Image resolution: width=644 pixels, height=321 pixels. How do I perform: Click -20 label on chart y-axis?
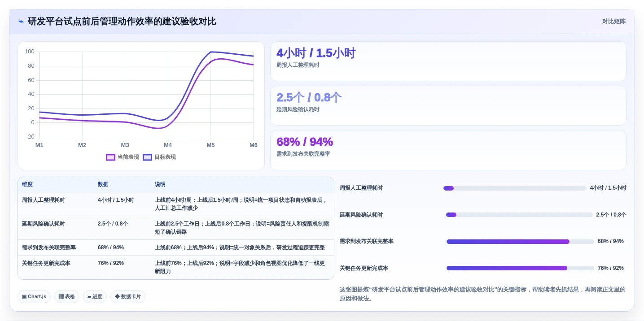(30, 137)
